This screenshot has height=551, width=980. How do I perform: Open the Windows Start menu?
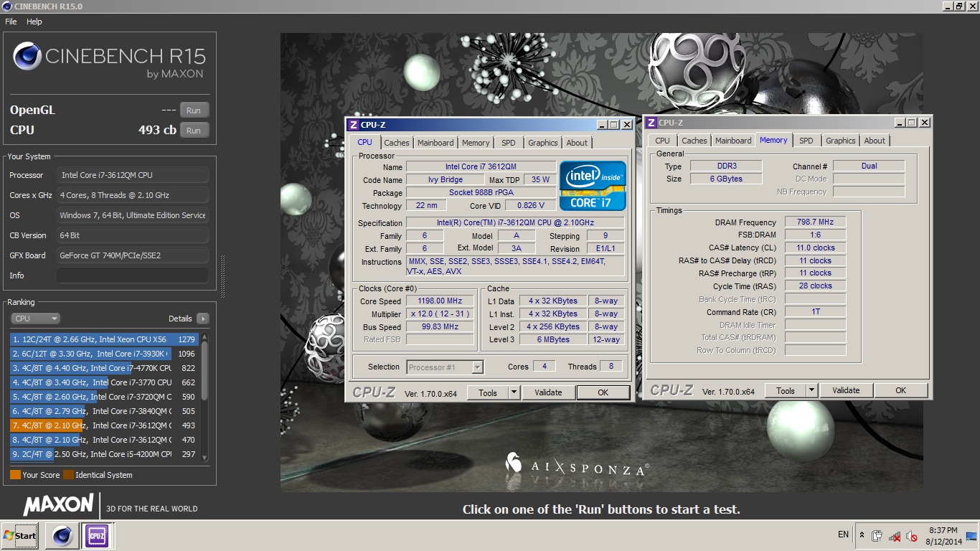coord(19,535)
